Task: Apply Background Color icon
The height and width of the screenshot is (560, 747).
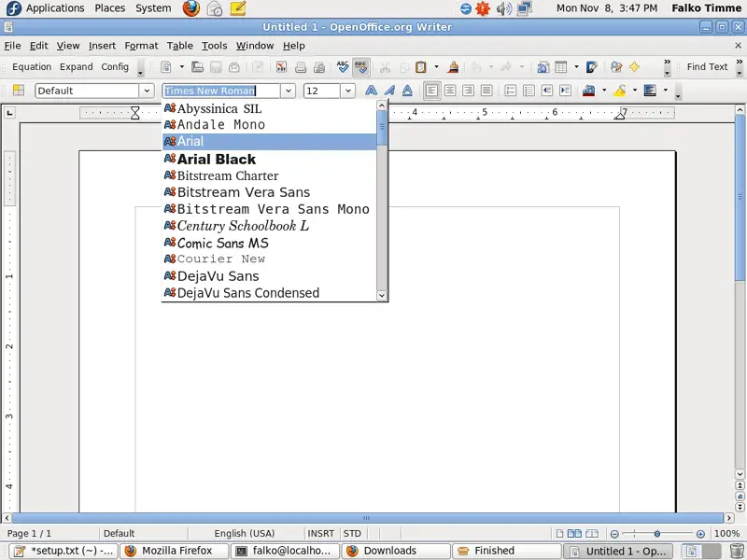Action: point(650,91)
